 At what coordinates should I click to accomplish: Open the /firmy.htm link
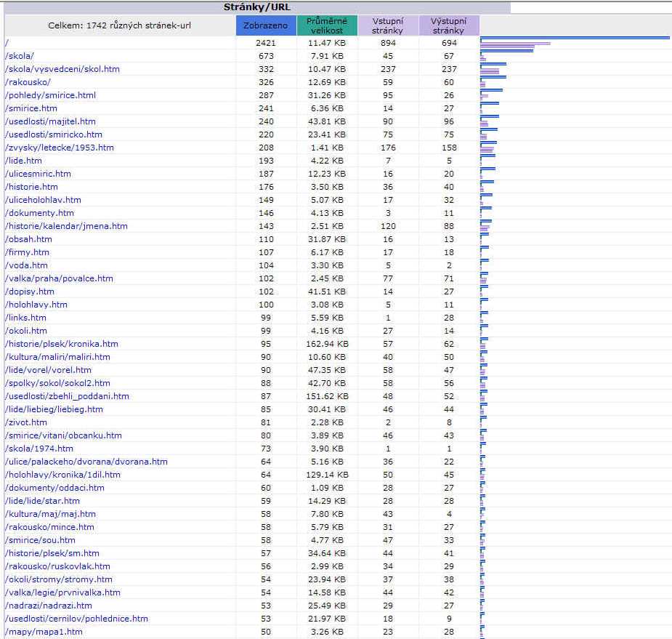click(x=27, y=252)
